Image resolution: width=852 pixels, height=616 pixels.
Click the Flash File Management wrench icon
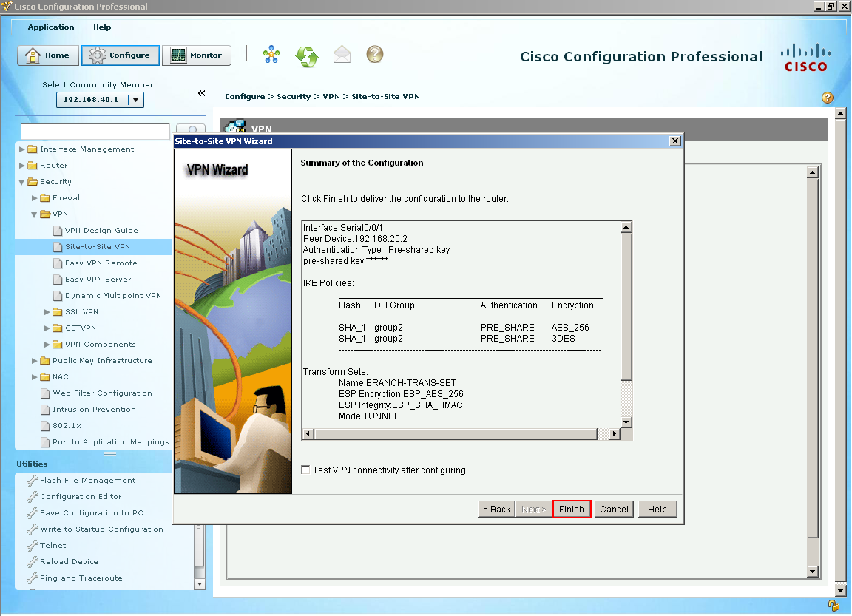point(33,480)
